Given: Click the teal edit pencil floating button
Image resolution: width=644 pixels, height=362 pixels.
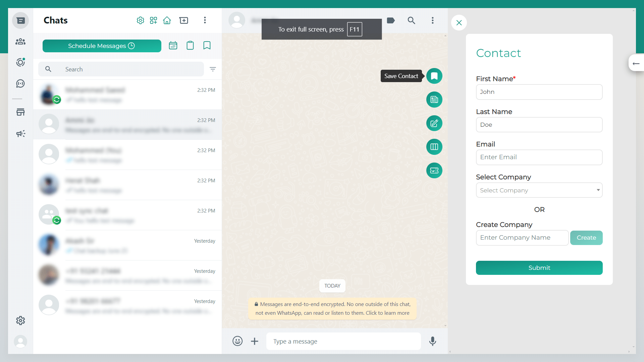Looking at the screenshot, I should point(434,123).
